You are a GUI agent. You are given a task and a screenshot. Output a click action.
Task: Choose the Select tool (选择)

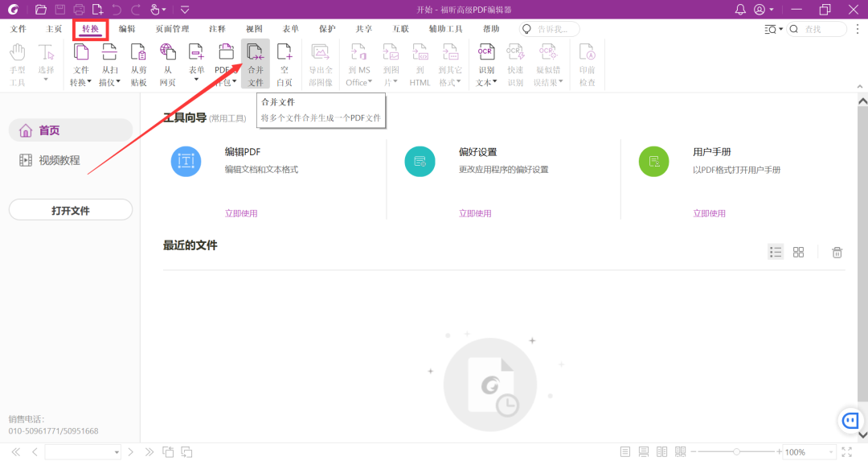pos(46,65)
